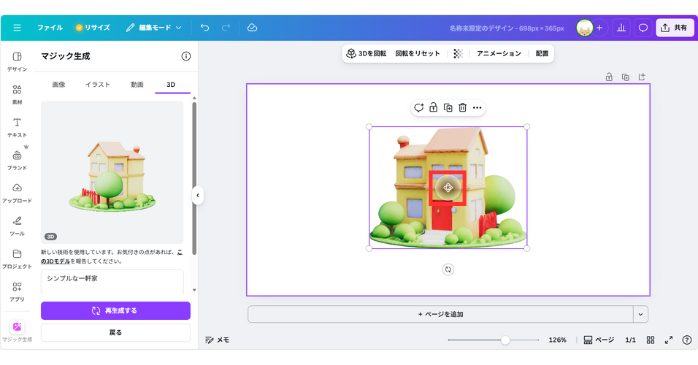Click the generated 3D house thumbnail
This screenshot has height=365, width=698.
tap(112, 172)
